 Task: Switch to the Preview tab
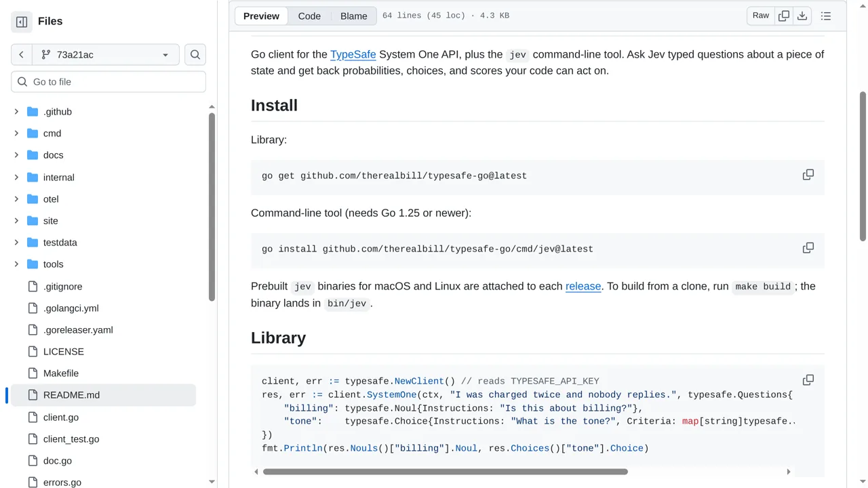tap(261, 16)
